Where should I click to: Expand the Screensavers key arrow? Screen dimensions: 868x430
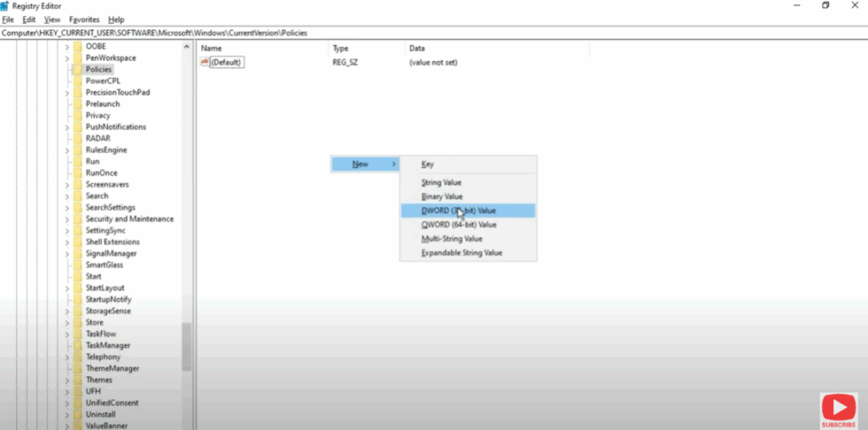(x=67, y=184)
